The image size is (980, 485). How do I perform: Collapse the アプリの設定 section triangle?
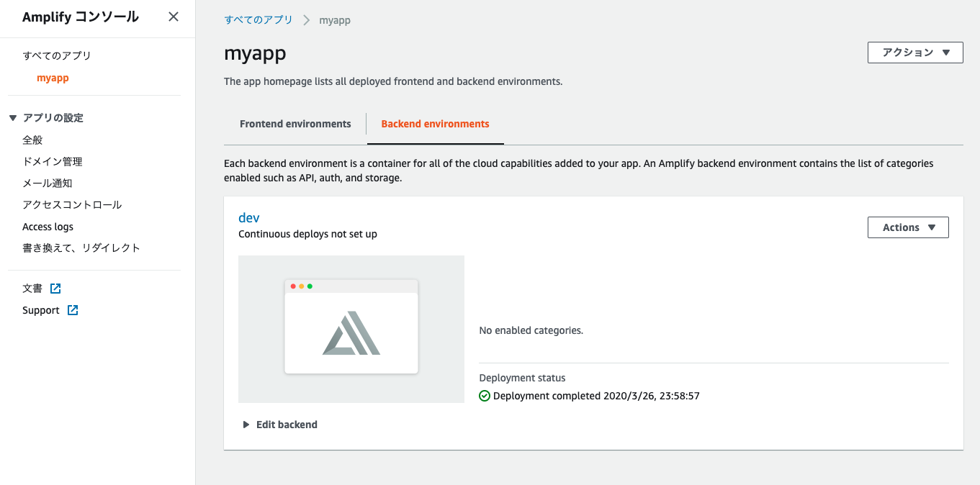click(12, 117)
